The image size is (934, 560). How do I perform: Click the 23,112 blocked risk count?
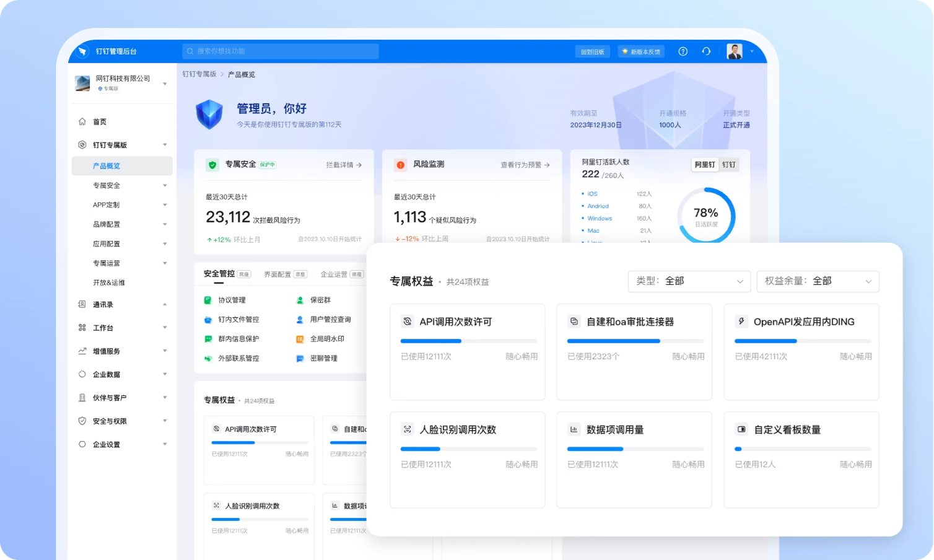tap(228, 217)
